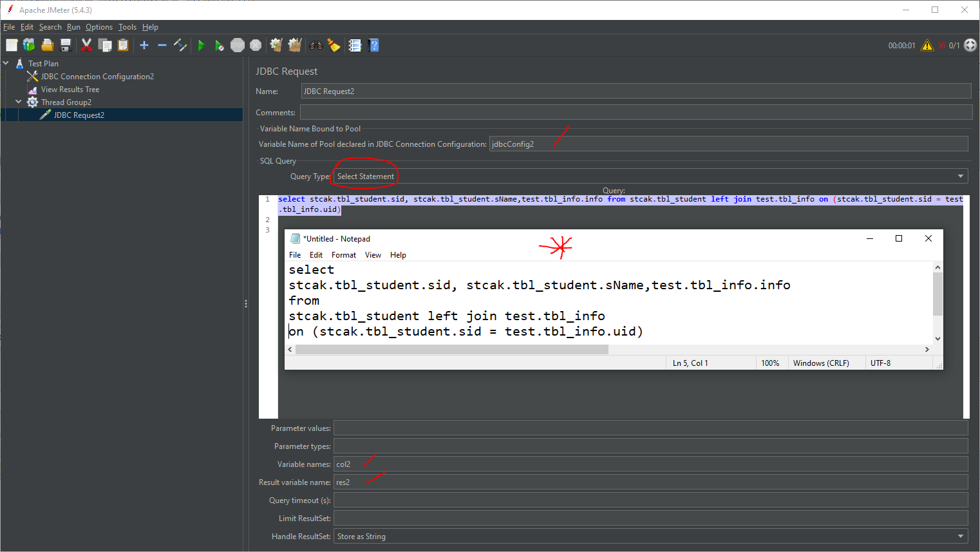
Task: Click the Notepad window title icon
Action: coord(295,238)
